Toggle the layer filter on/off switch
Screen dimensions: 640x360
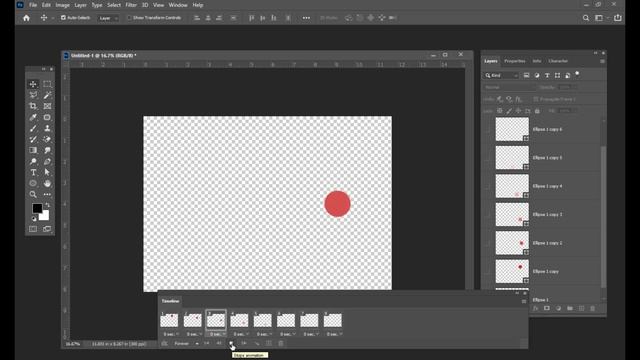[x=577, y=74]
